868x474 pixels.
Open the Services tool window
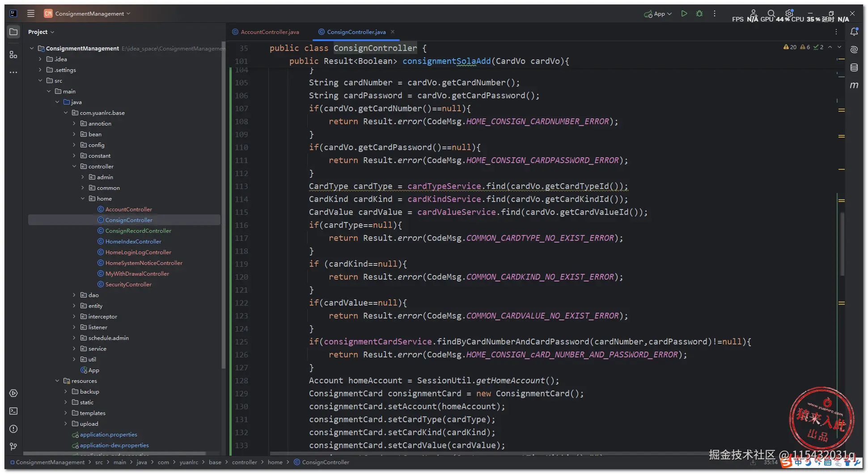(x=13, y=393)
